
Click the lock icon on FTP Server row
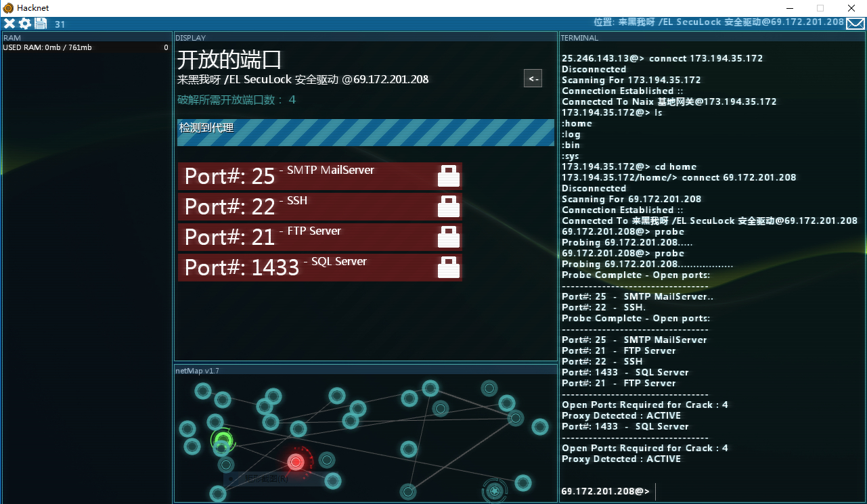449,237
